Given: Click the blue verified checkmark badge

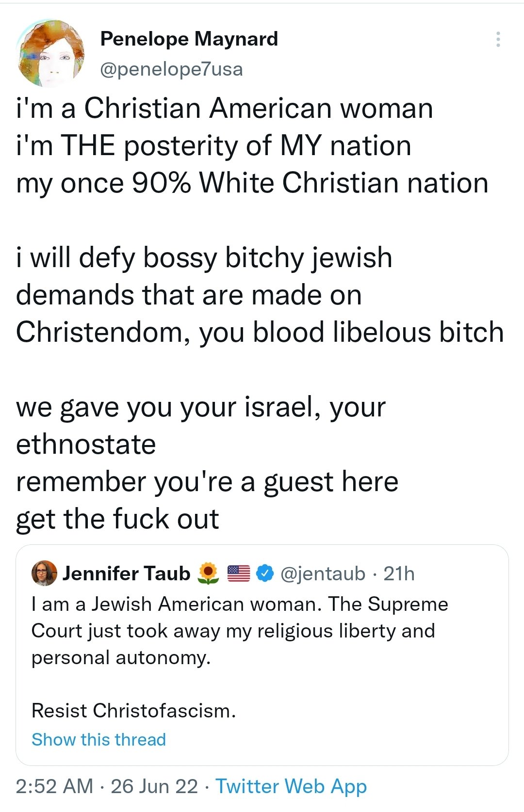Looking at the screenshot, I should tap(264, 573).
